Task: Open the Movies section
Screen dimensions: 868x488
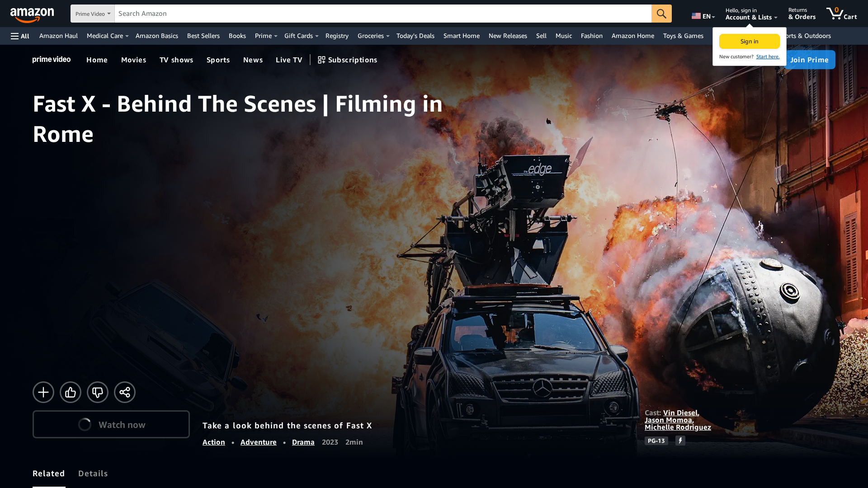Action: pos(133,60)
